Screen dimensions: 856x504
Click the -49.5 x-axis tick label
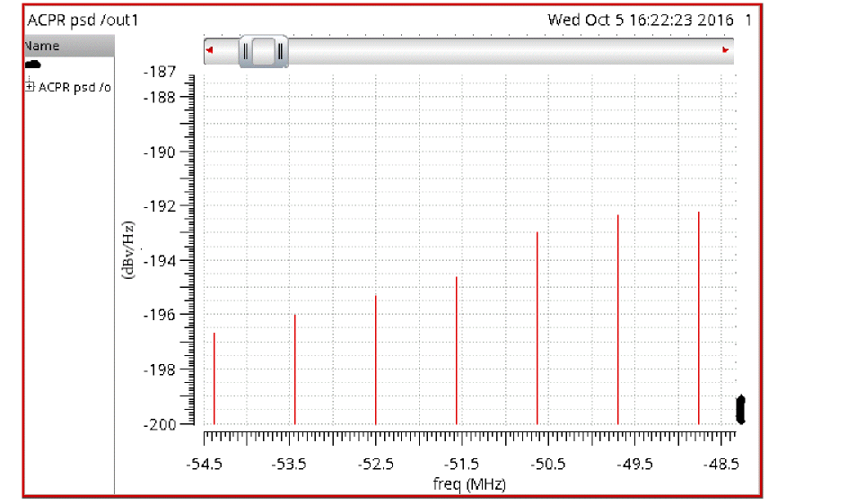point(634,465)
